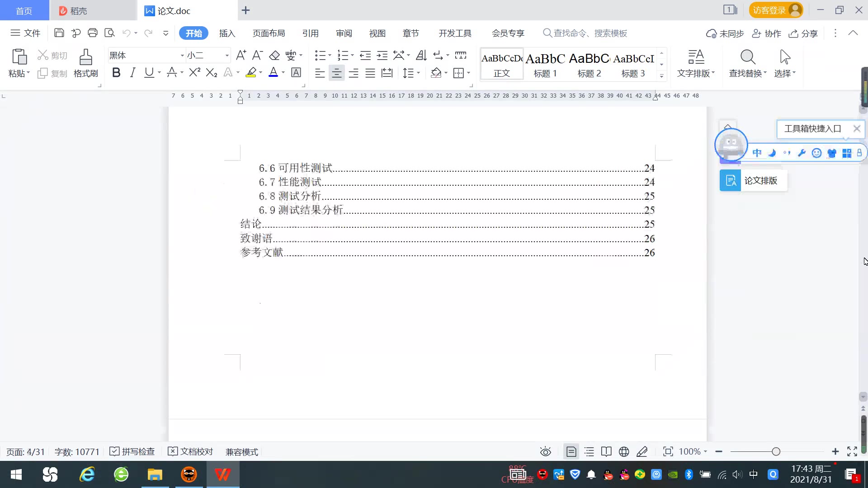Click the Paste (粘贴) clipboard icon

(19, 57)
